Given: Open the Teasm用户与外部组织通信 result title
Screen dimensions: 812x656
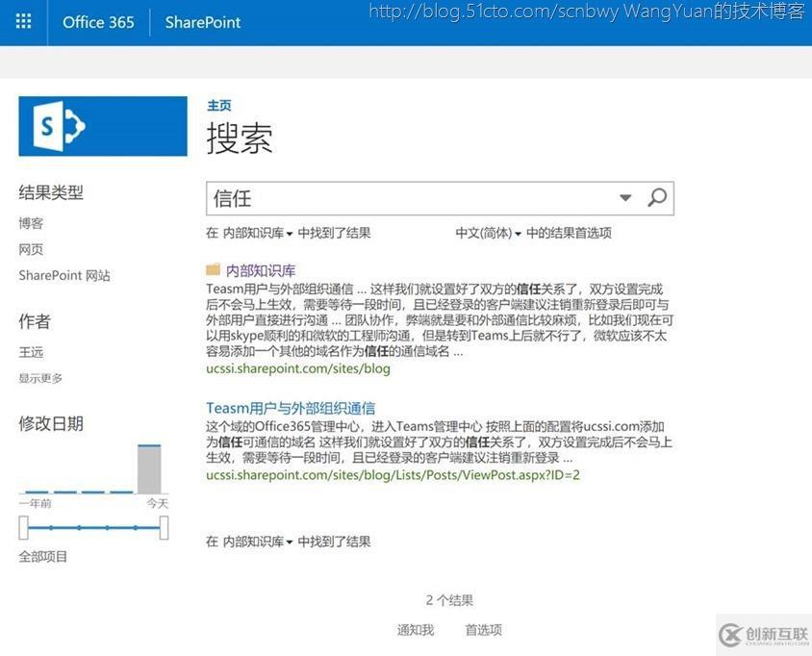Looking at the screenshot, I should click(x=291, y=408).
